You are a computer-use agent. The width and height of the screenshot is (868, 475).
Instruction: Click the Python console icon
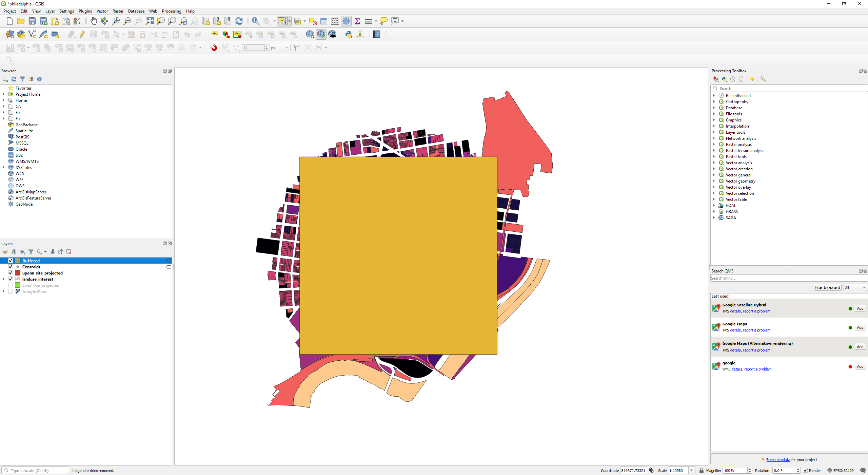(x=349, y=34)
